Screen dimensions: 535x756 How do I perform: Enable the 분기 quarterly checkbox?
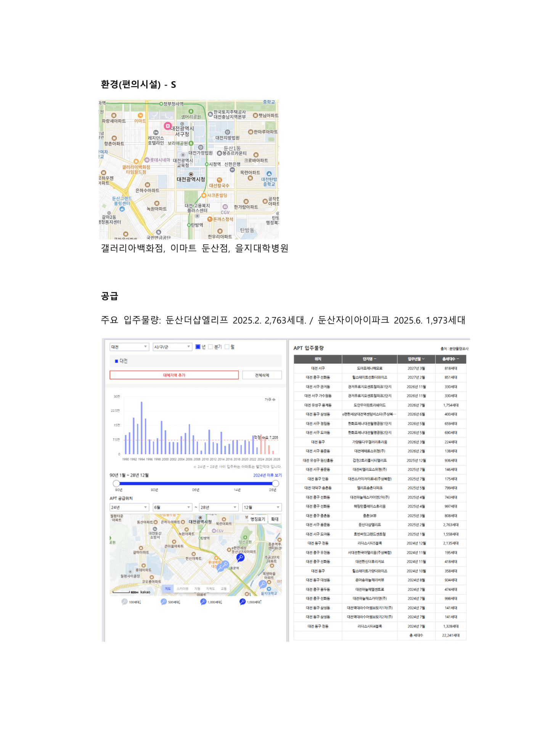tap(210, 347)
